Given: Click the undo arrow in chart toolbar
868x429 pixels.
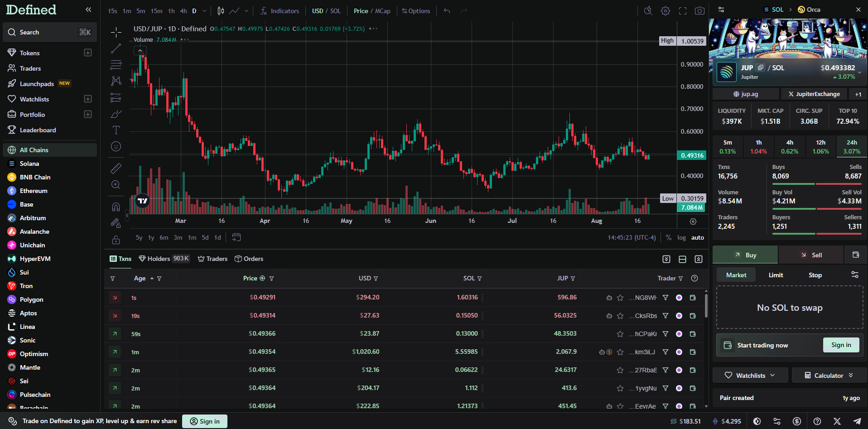Looking at the screenshot, I should (x=447, y=11).
